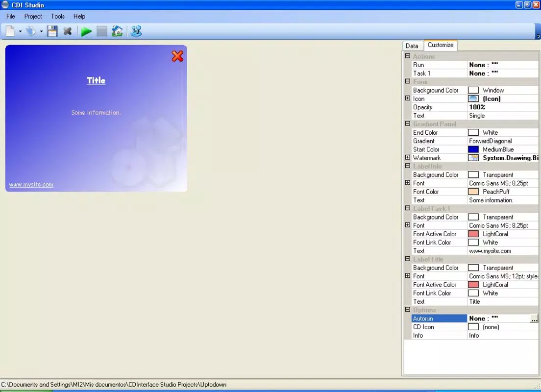
Task: Click Label Info Background Color Transparent swatch
Action: coord(473,174)
